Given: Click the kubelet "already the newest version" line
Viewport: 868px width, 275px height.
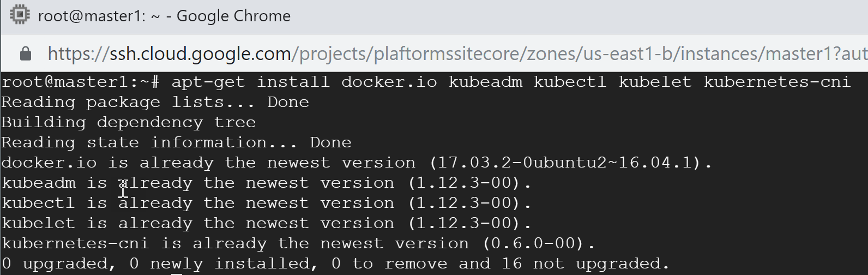Looking at the screenshot, I should [266, 224].
